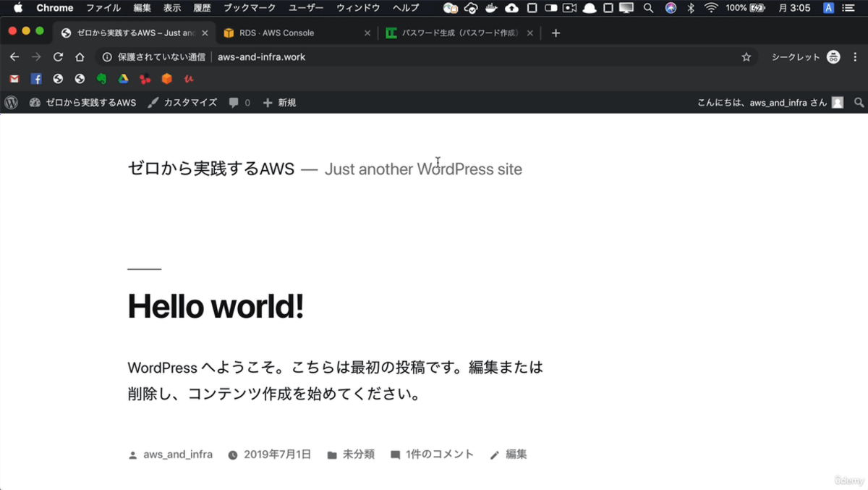Open the Hello world! post title
This screenshot has width=868, height=490.
click(x=216, y=306)
